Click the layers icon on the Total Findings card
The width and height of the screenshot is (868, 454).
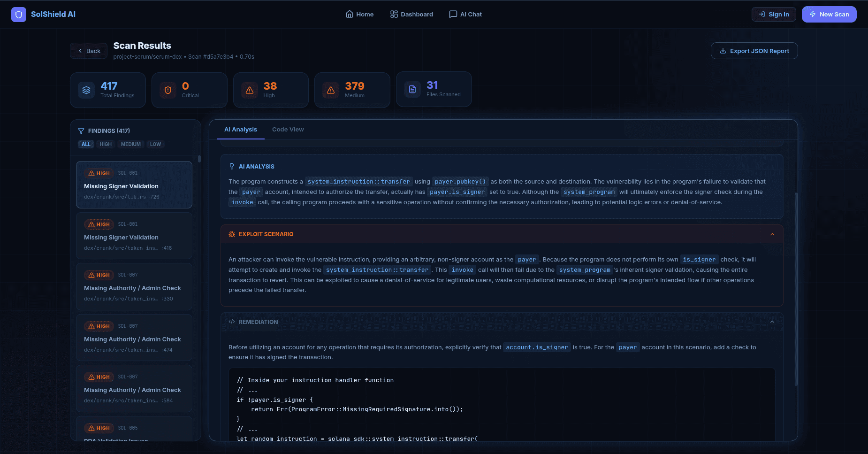coord(86,90)
